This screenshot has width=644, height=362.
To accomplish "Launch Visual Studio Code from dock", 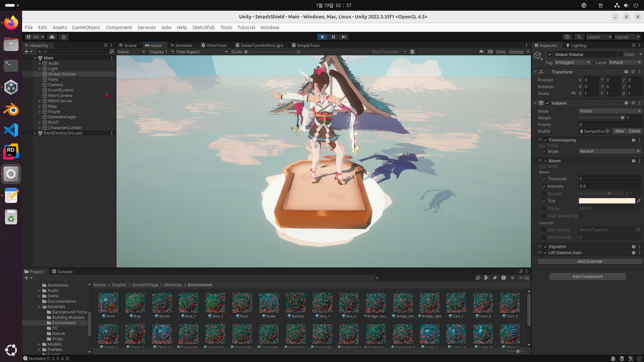I will pyautogui.click(x=11, y=130).
